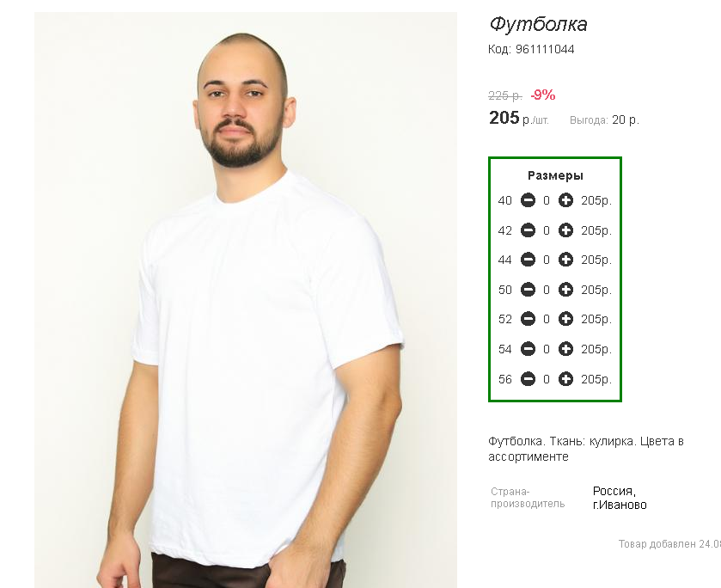Click minus button for size 44
Viewport: 721px width, 588px height.
click(528, 260)
